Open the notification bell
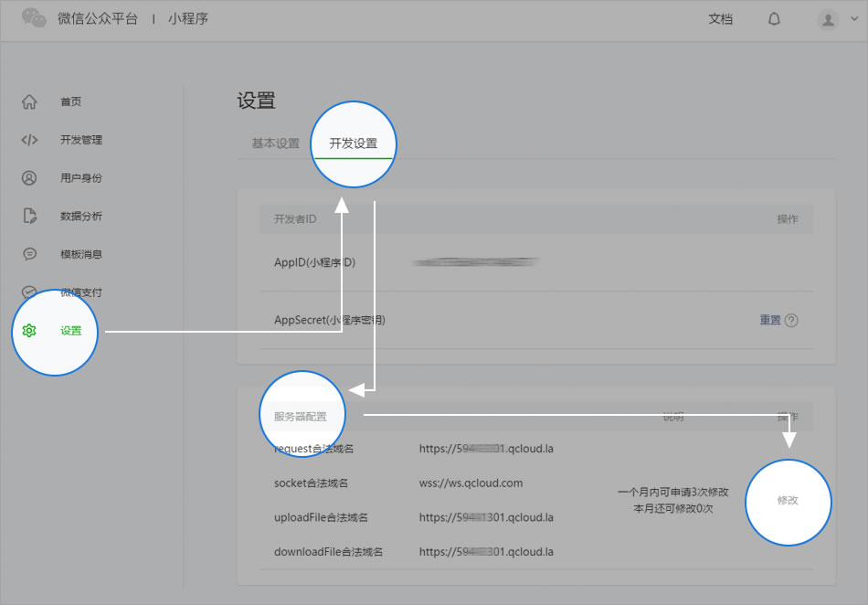Screen dimensions: 868x605 [774, 19]
